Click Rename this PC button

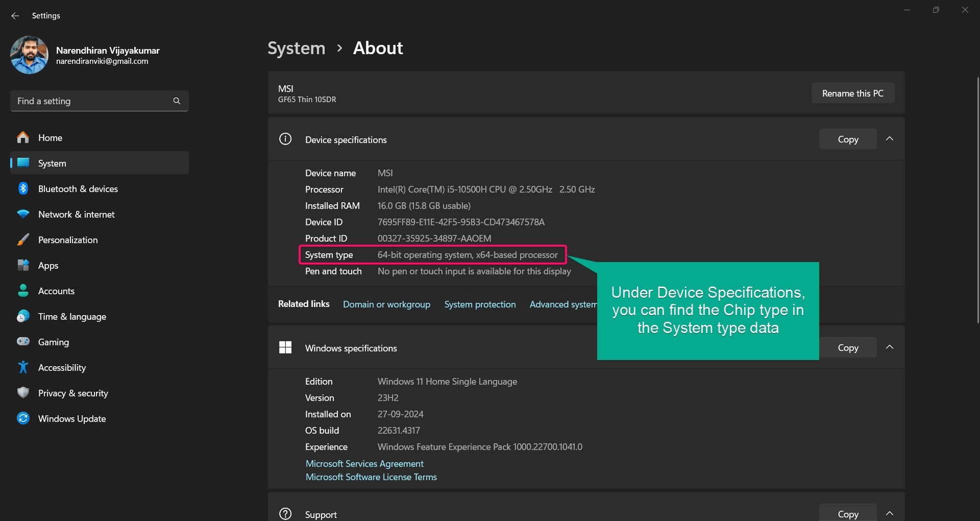853,93
